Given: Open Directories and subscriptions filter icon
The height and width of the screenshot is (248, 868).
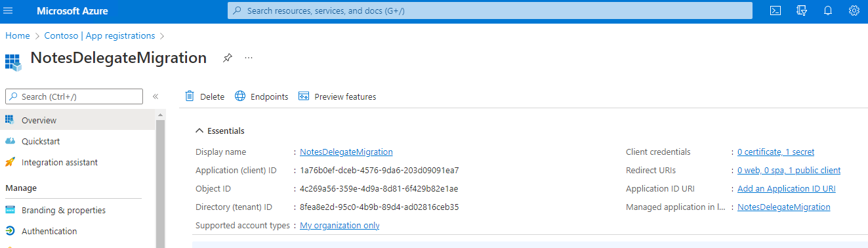Looking at the screenshot, I should [801, 10].
